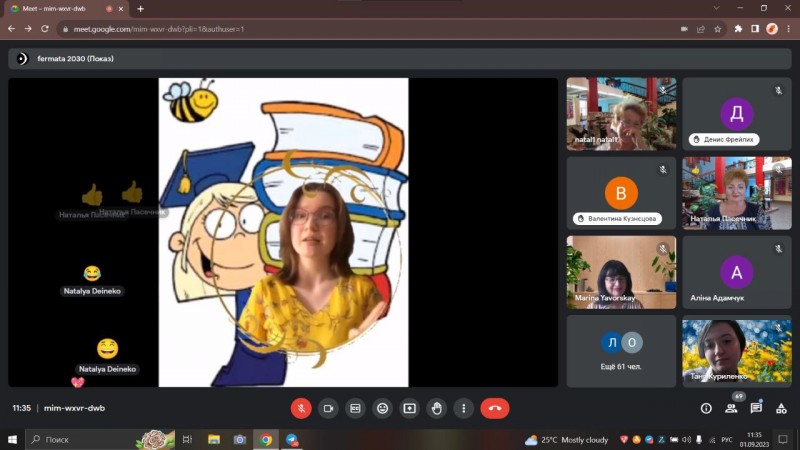The width and height of the screenshot is (800, 450).
Task: Show the participants list
Action: coord(731,408)
